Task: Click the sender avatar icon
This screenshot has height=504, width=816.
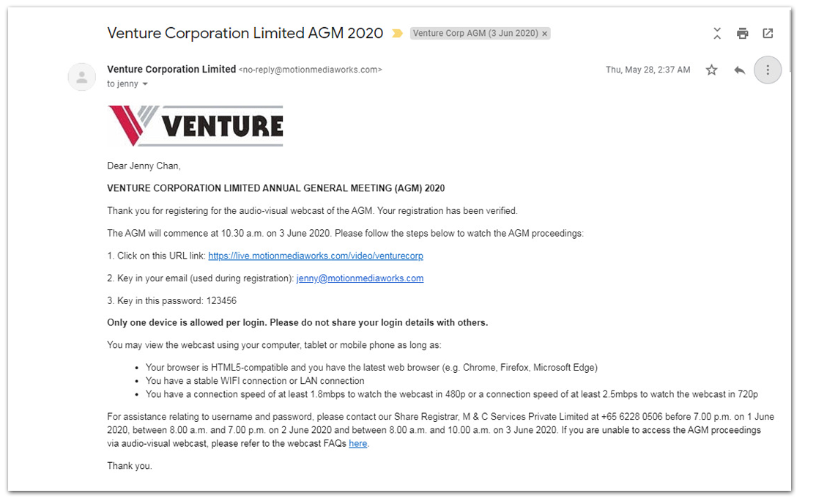Action: pos(82,77)
